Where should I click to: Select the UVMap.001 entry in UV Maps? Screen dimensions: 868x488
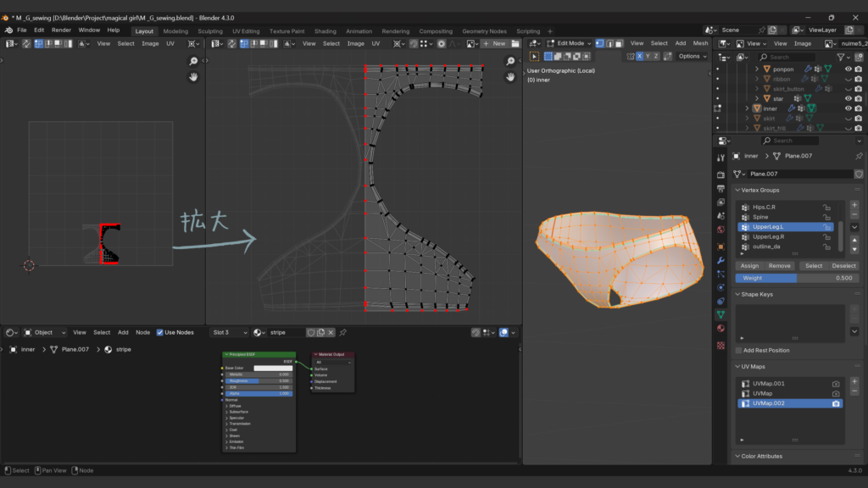[x=770, y=384]
